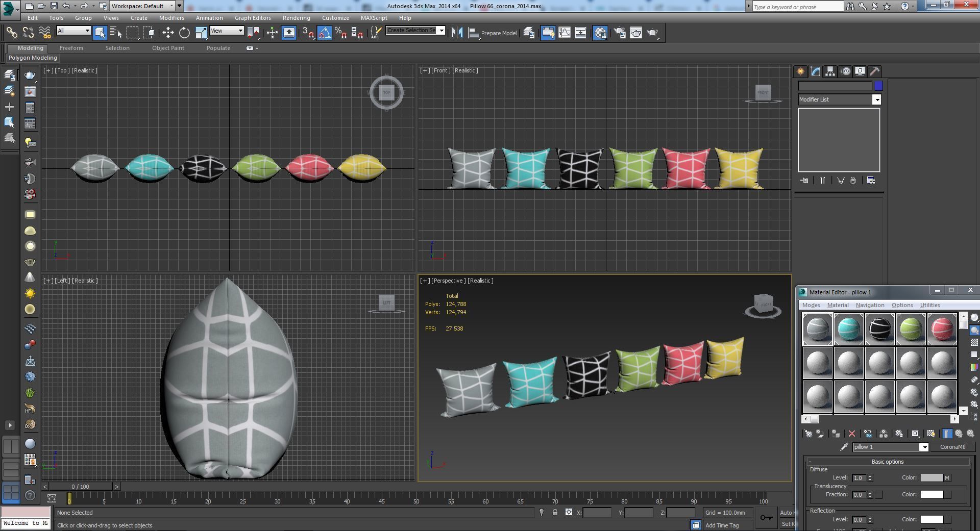Toggle Spinner Snap
Image resolution: width=980 pixels, height=531 pixels.
click(x=358, y=33)
